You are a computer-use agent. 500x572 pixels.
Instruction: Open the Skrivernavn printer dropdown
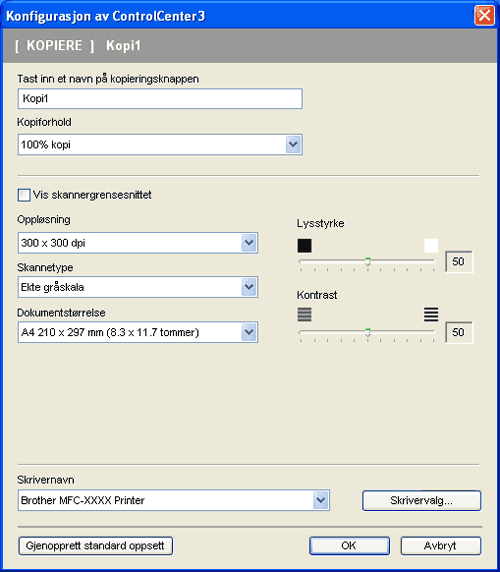174,500
